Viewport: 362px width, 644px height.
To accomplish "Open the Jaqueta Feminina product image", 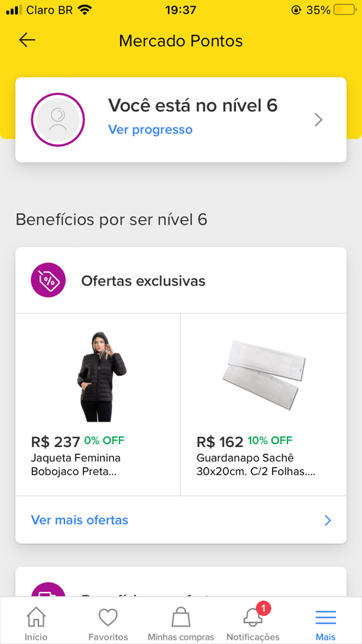I will coord(101,376).
